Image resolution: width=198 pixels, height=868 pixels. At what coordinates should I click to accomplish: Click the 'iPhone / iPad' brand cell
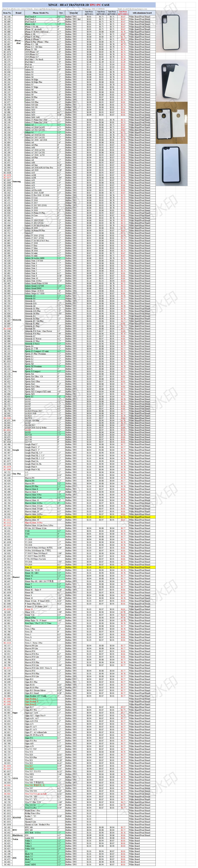(x=19, y=42)
